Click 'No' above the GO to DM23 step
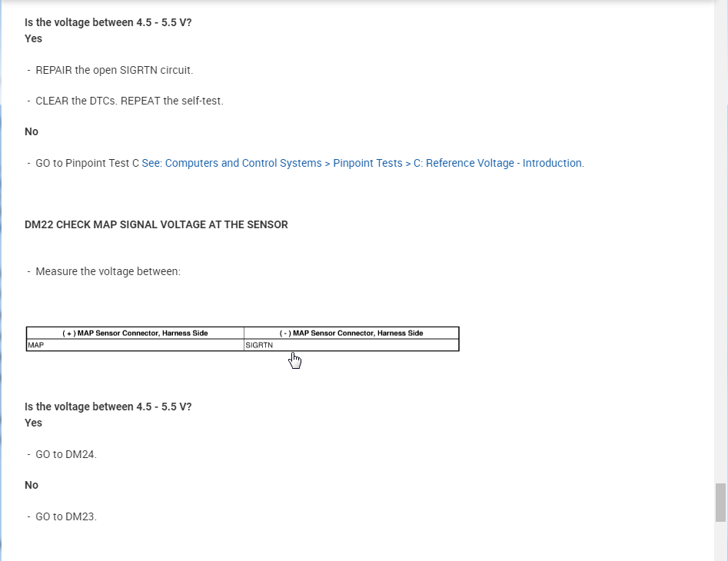The width and height of the screenshot is (728, 561). pos(32,485)
